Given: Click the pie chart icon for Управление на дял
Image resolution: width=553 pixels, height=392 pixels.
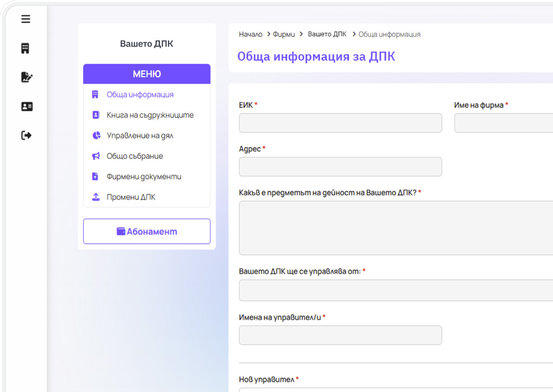Looking at the screenshot, I should pos(96,136).
